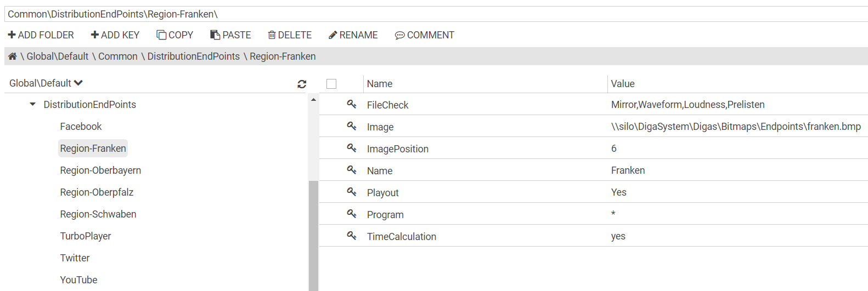Click the key icon beside FileCheck
Image resolution: width=868 pixels, height=291 pixels.
pos(352,104)
